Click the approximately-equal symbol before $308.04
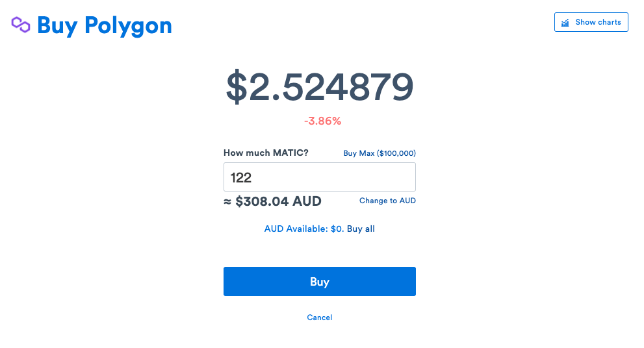This screenshot has height=348, width=644. coord(227,201)
